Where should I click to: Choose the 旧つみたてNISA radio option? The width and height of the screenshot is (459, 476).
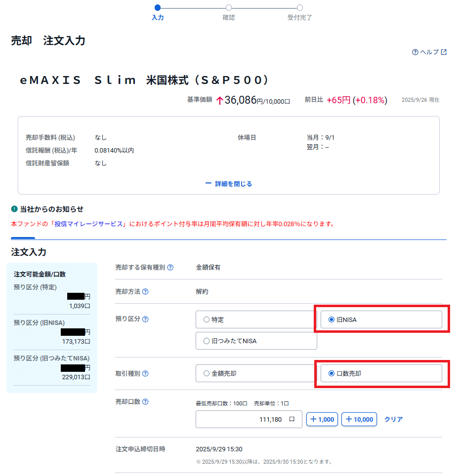point(207,341)
